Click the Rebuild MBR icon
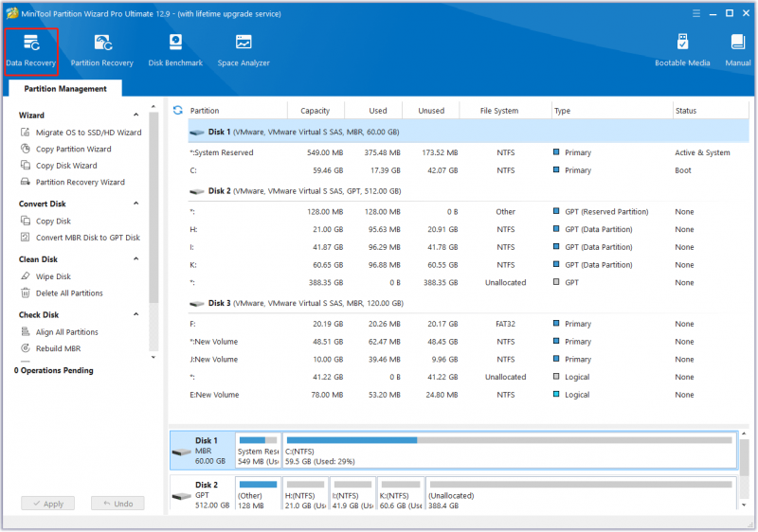 point(26,348)
